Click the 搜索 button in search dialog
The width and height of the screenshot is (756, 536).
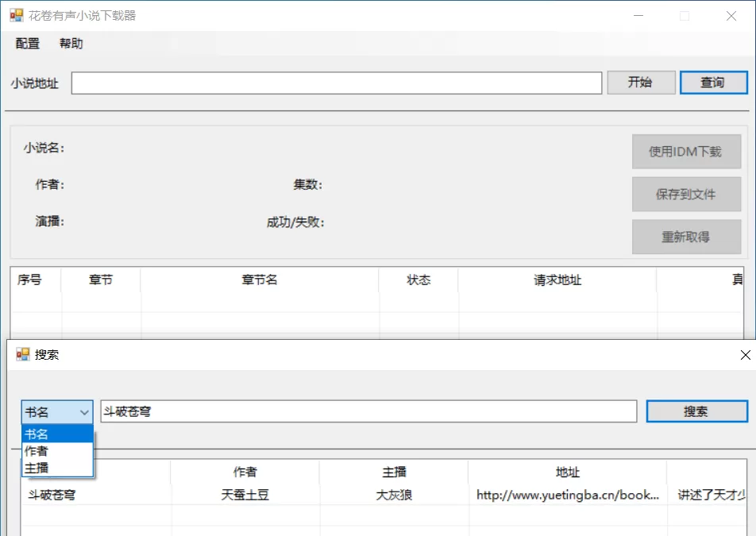click(x=696, y=411)
